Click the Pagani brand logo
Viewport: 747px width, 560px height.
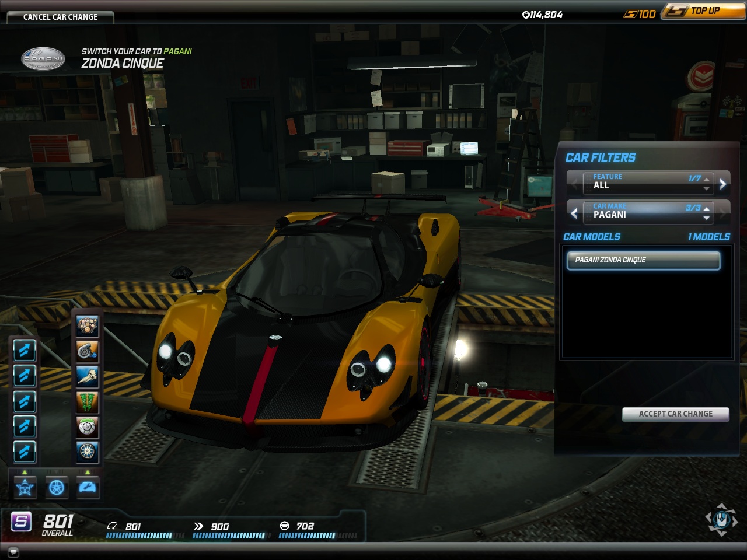tap(43, 59)
